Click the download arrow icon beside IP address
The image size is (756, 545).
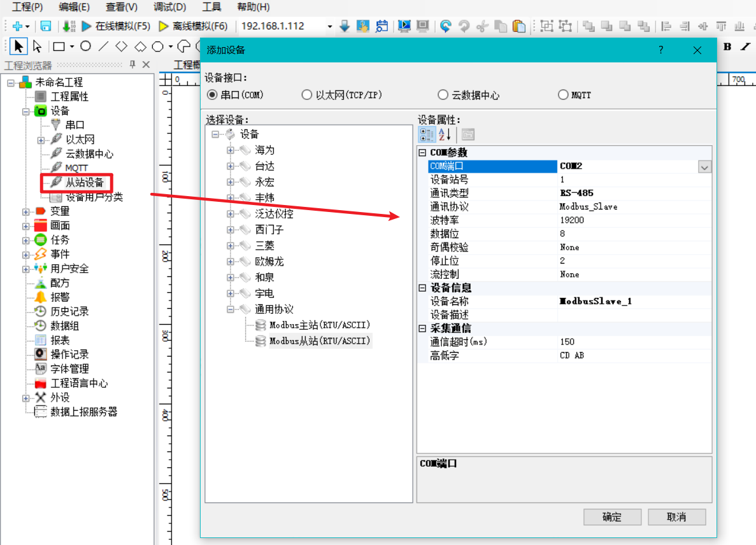[x=345, y=26]
